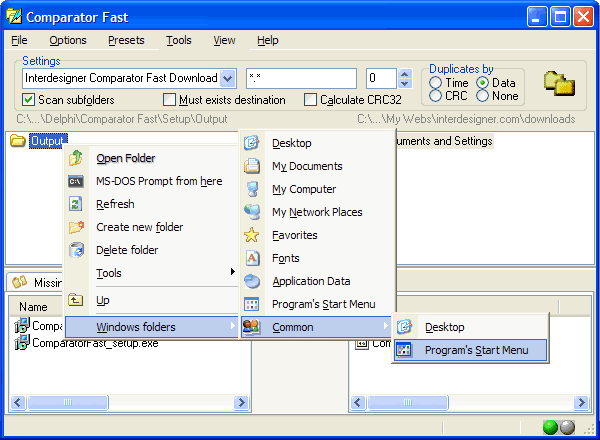Screen dimensions: 600x440
Task: Click the Refresh icon in context menu
Action: pos(76,204)
